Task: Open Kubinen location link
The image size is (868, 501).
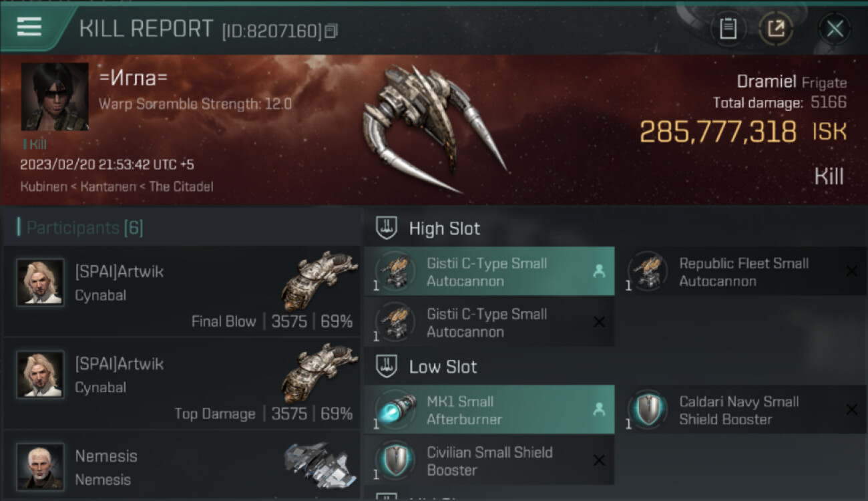Action: (43, 186)
